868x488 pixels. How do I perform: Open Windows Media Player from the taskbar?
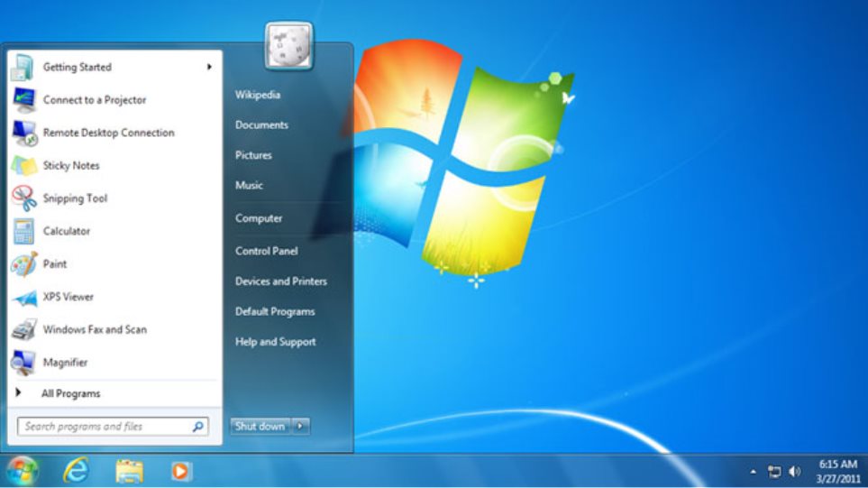(x=180, y=472)
